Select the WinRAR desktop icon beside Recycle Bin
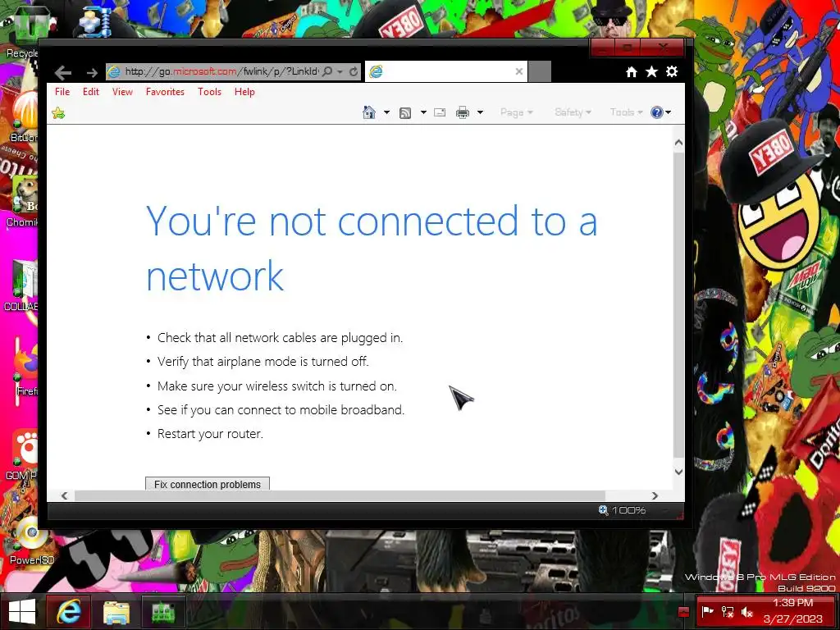 (x=95, y=21)
